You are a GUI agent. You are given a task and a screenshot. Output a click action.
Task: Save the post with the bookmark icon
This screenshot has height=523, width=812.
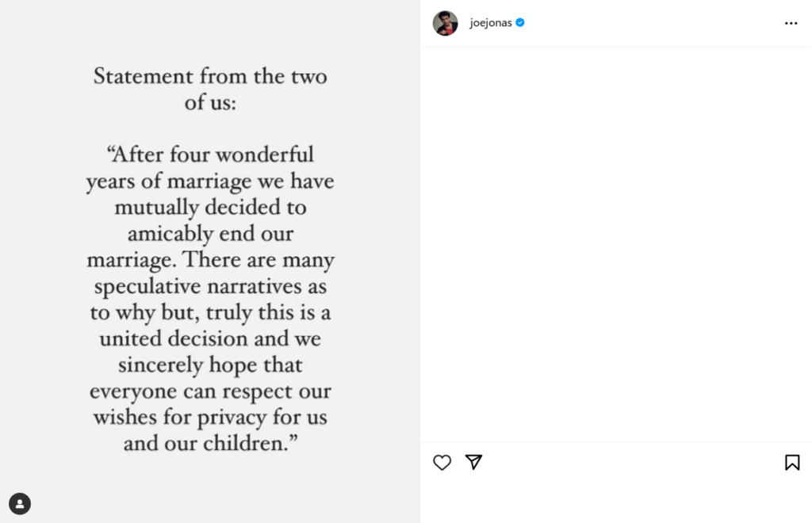coord(791,463)
